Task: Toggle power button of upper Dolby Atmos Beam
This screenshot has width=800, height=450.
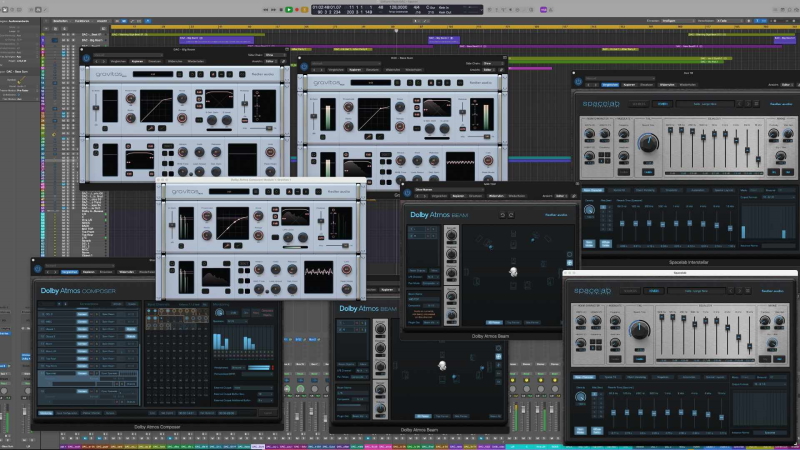Action: [407, 193]
